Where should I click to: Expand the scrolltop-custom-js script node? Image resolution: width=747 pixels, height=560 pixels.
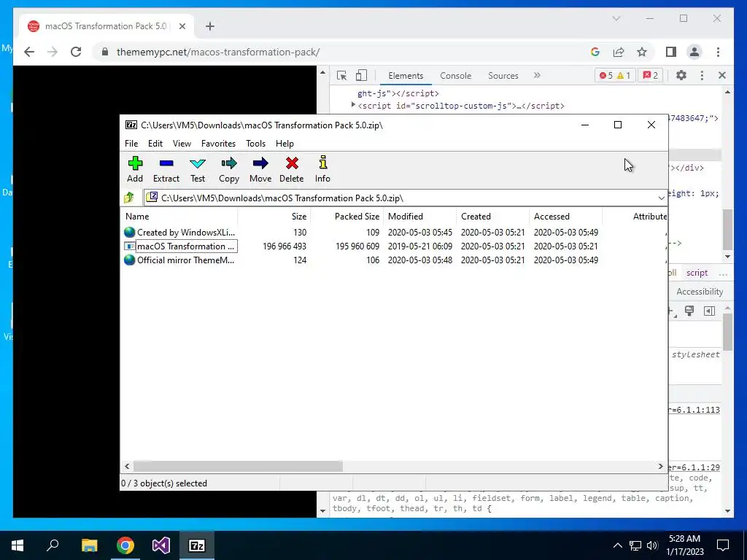click(x=353, y=105)
